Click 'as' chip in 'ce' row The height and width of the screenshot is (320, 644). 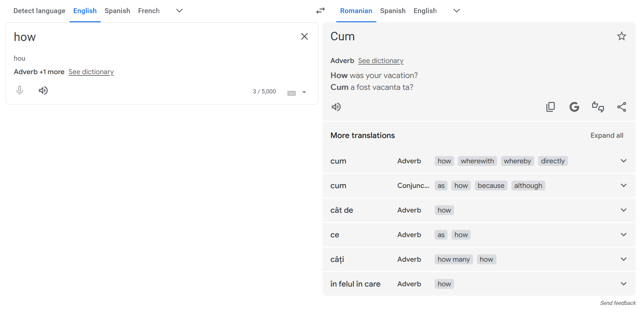click(441, 235)
